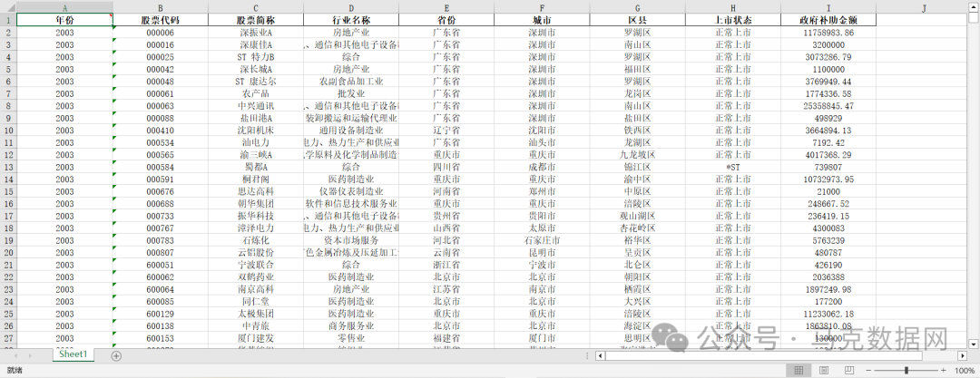Select the cell containing 厦门建发
This screenshot has height=378, width=980.
[256, 338]
